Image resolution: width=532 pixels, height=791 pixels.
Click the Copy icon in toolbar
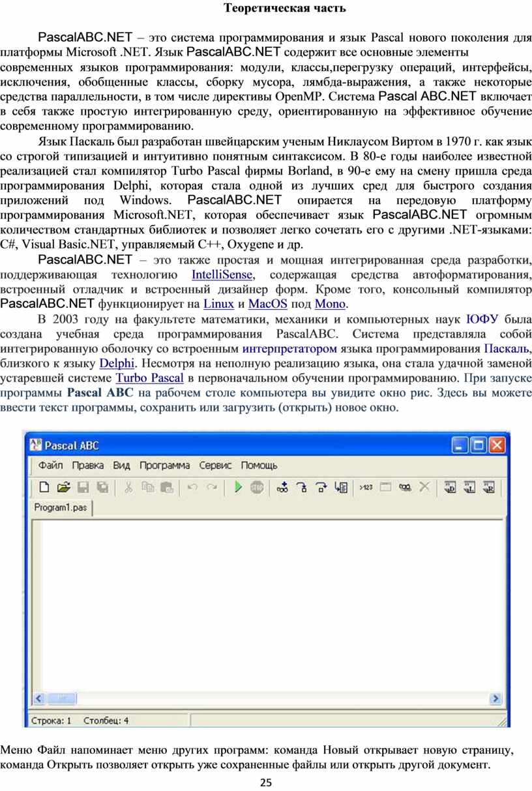[x=147, y=487]
